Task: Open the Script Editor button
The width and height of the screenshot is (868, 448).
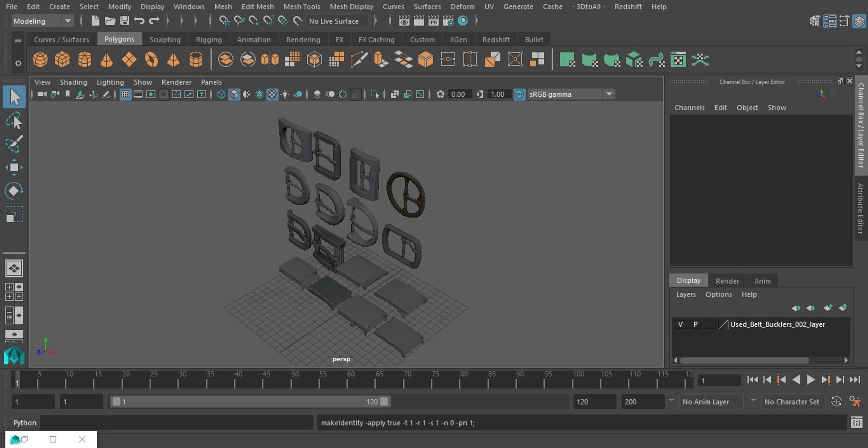Action: point(856,423)
